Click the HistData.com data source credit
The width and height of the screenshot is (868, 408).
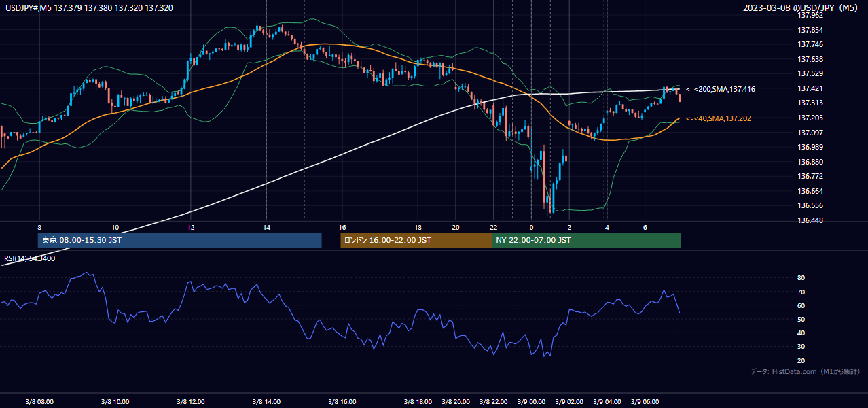pos(805,371)
